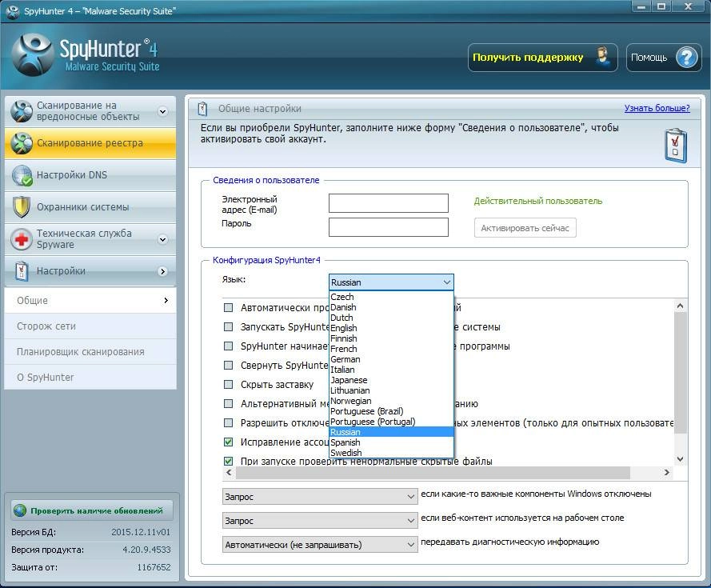Image resolution: width=711 pixels, height=588 pixels.
Task: Click the malware scan magnifier icon
Action: point(22,111)
